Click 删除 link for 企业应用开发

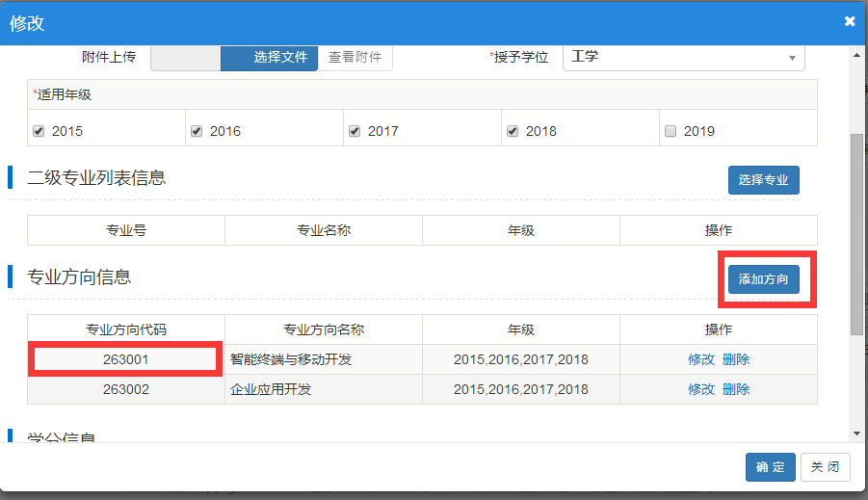[736, 389]
